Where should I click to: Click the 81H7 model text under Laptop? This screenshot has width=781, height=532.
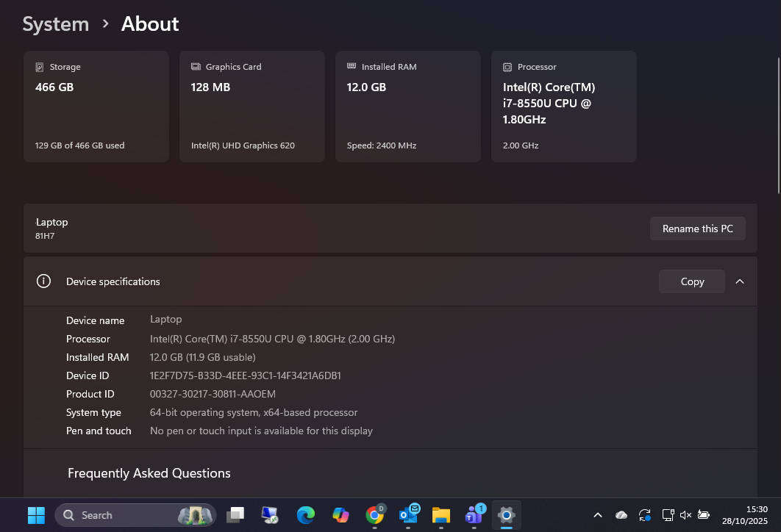[45, 236]
